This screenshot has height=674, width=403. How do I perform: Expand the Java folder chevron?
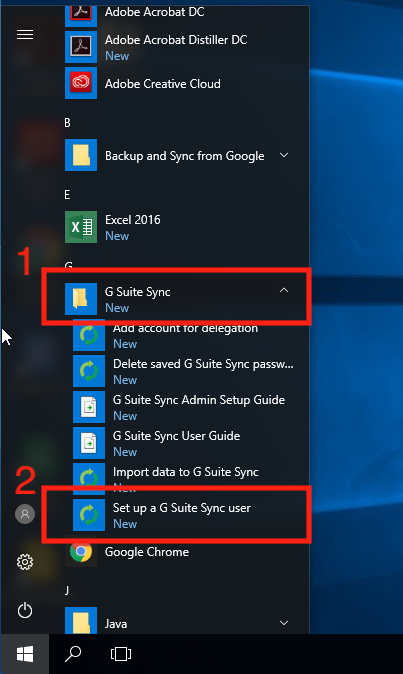click(x=284, y=623)
